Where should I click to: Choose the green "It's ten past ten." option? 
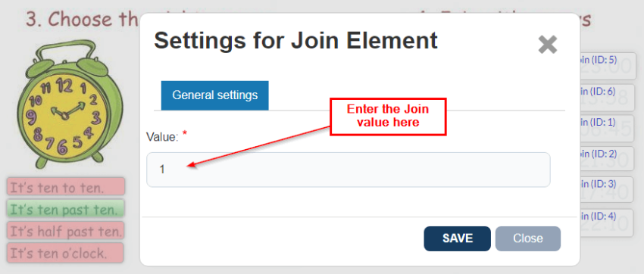tap(66, 209)
